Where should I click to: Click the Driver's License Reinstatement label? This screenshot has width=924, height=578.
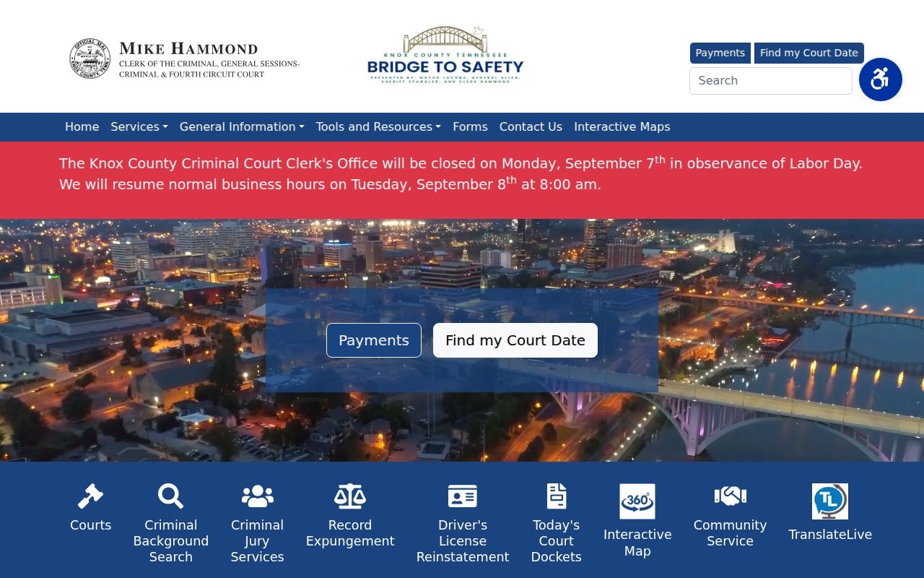point(463,541)
